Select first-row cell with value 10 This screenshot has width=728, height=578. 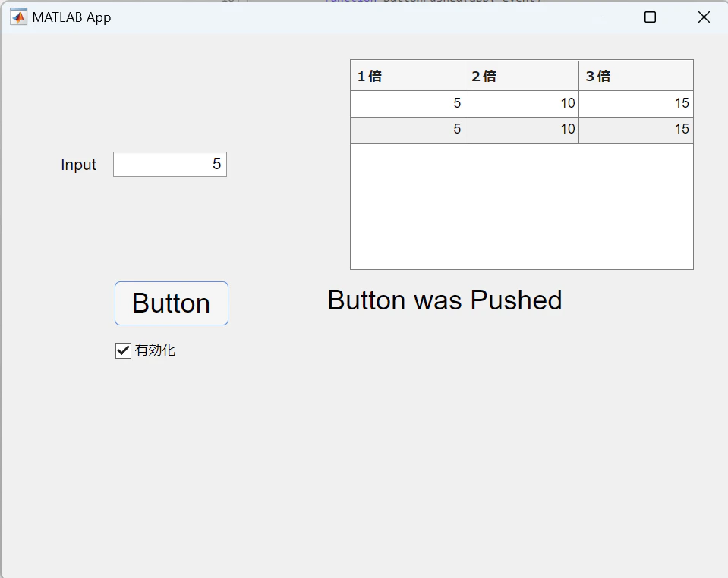click(x=522, y=103)
